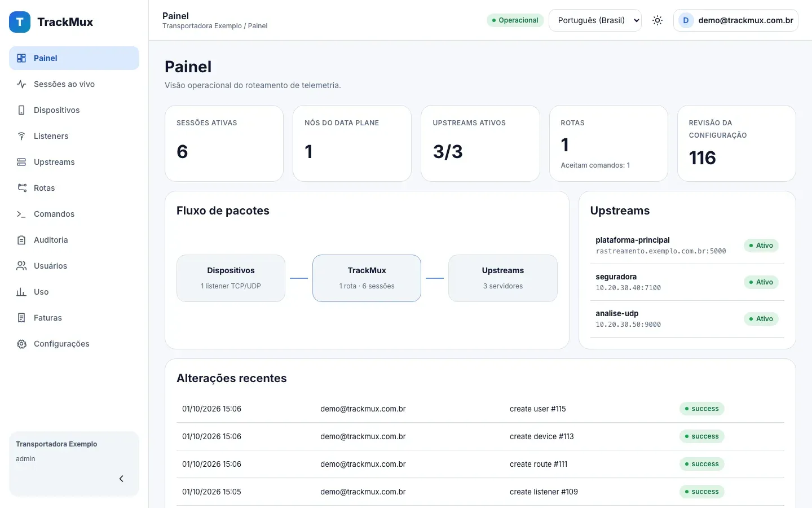This screenshot has width=812, height=508.
Task: Click the Auditoria clipboard icon
Action: coord(21,240)
